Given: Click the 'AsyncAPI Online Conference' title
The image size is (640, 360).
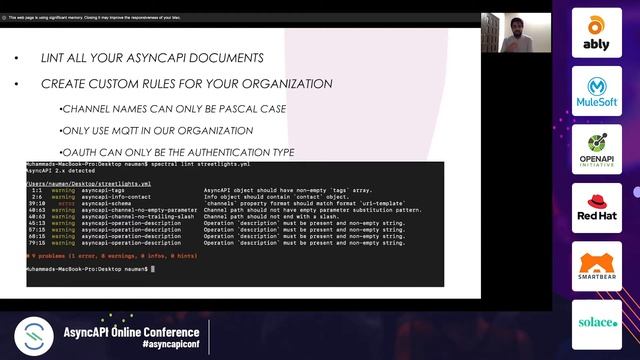Looking at the screenshot, I should point(131,332).
